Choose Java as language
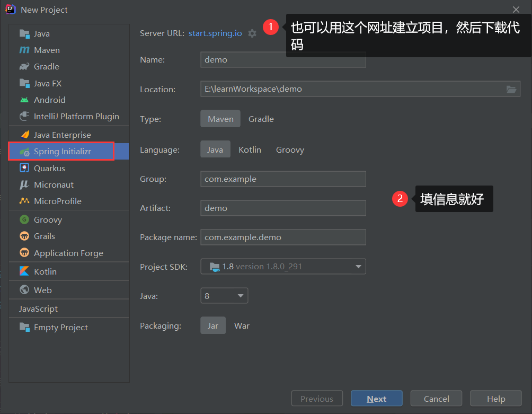532x414 pixels. (215, 149)
